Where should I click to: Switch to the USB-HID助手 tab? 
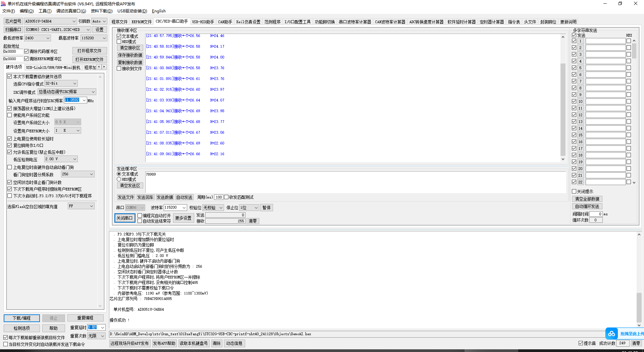(203, 22)
